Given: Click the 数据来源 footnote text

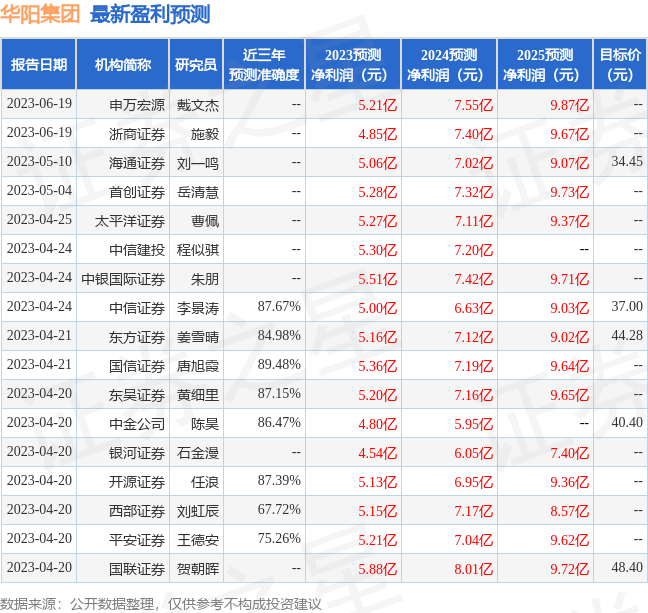Looking at the screenshot, I should point(161,604).
